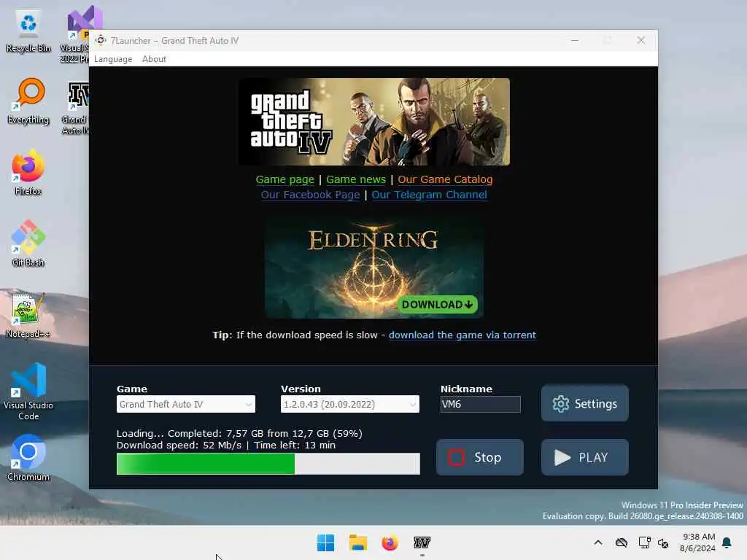Expand the Game dropdown
Screen dimensions: 747x560
[186, 404]
